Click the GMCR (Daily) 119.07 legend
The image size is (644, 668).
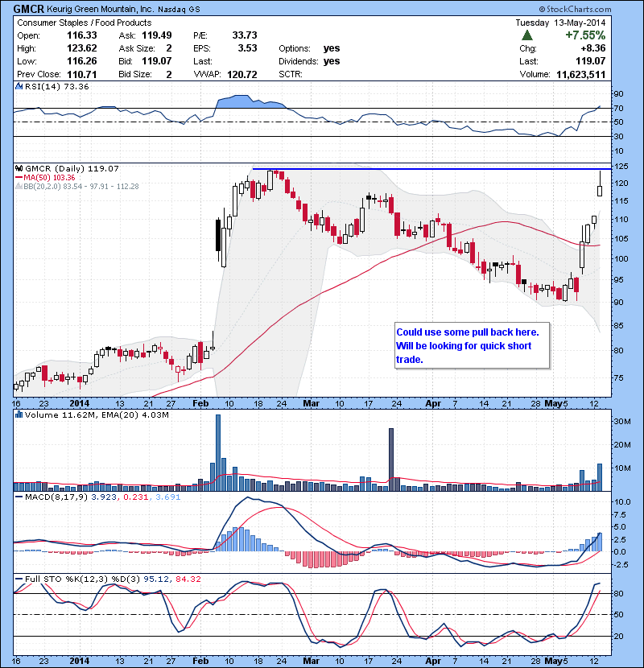[72, 169]
